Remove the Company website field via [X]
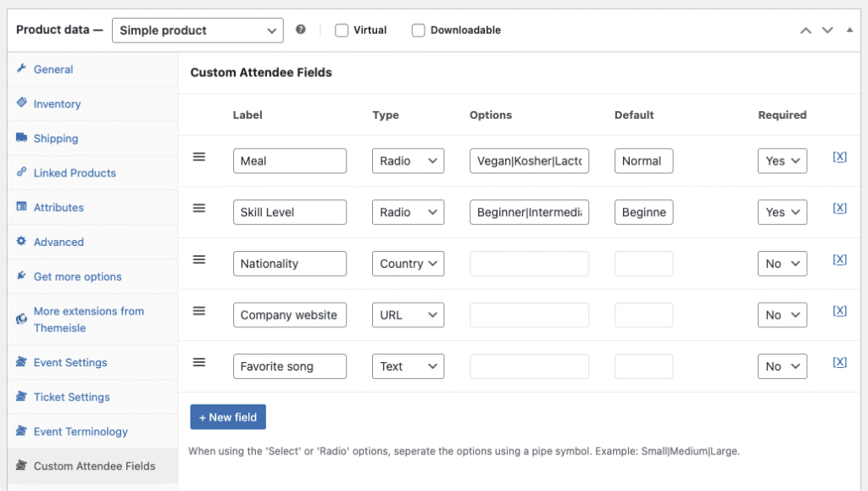Image resolution: width=868 pixels, height=491 pixels. click(x=839, y=310)
